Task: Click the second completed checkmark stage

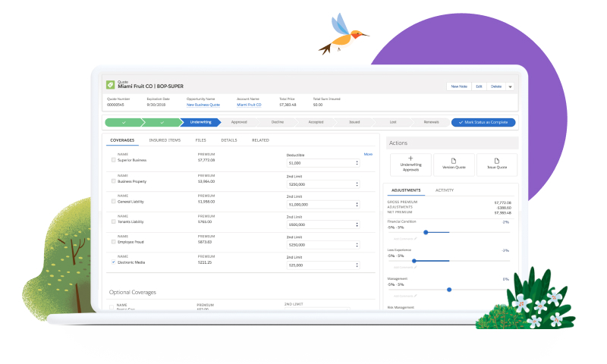Action: (161, 122)
